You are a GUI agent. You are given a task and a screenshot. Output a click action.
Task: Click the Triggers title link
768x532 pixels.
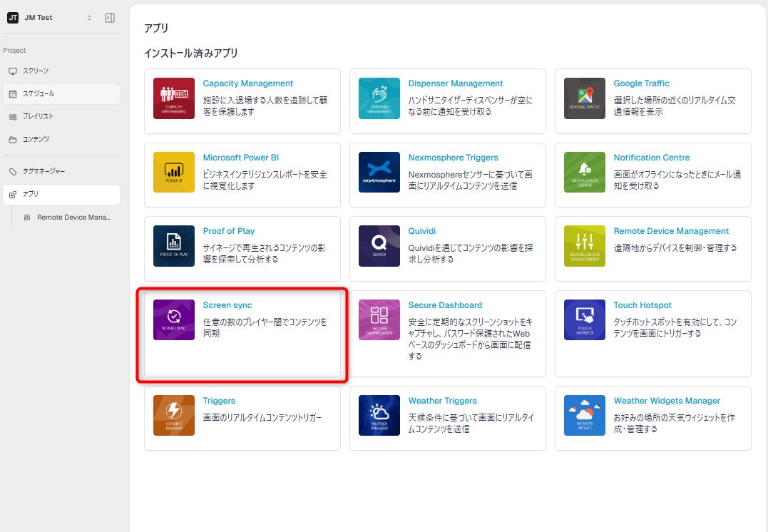(219, 400)
